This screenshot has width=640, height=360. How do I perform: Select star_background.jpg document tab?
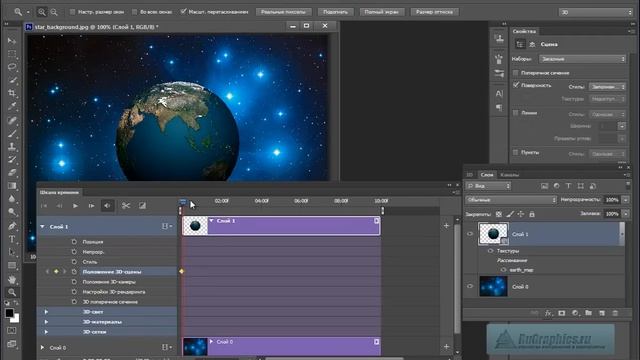[x=96, y=27]
